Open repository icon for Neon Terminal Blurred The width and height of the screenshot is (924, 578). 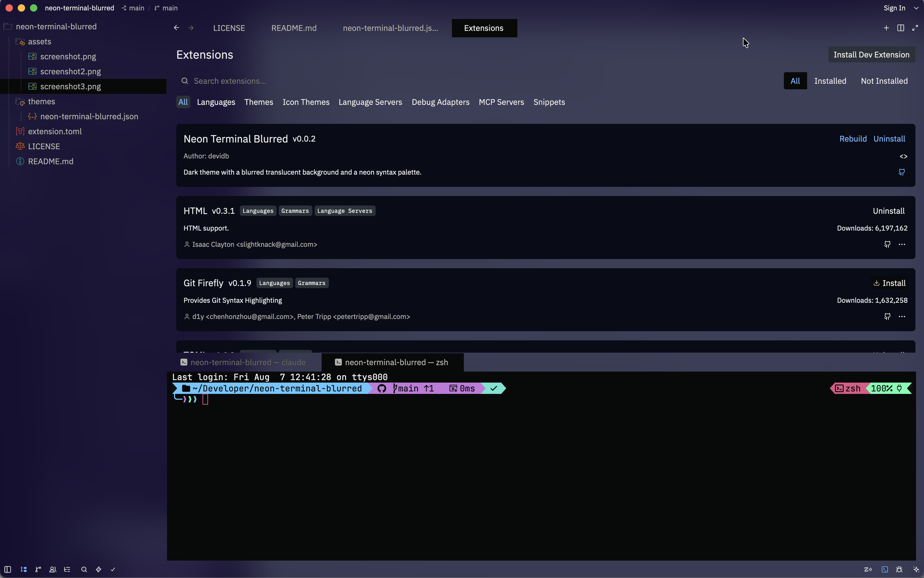902,172
